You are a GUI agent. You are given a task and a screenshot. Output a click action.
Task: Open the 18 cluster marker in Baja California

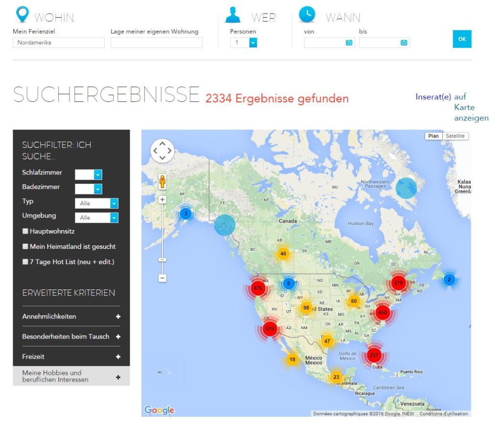coord(292,360)
